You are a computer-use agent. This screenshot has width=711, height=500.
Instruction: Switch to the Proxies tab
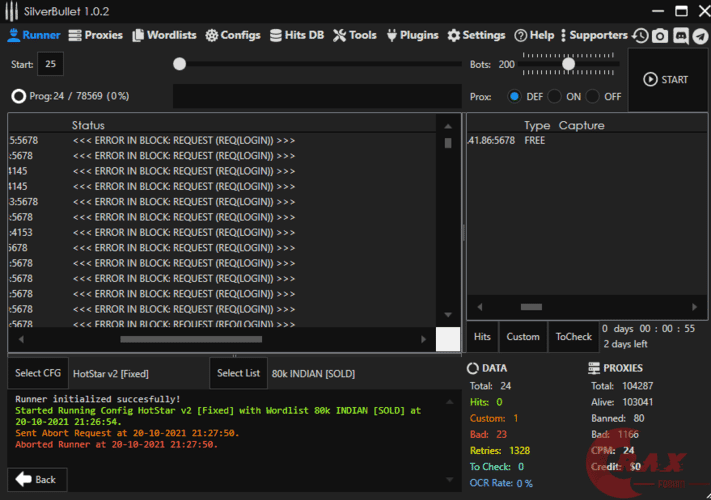[x=96, y=35]
